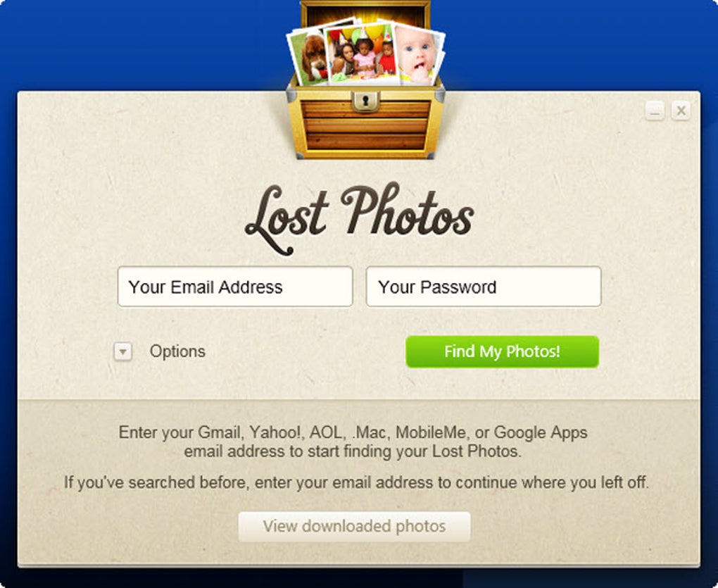This screenshot has width=718, height=588.
Task: Click the green Find My Photos! button
Action: click(x=503, y=351)
